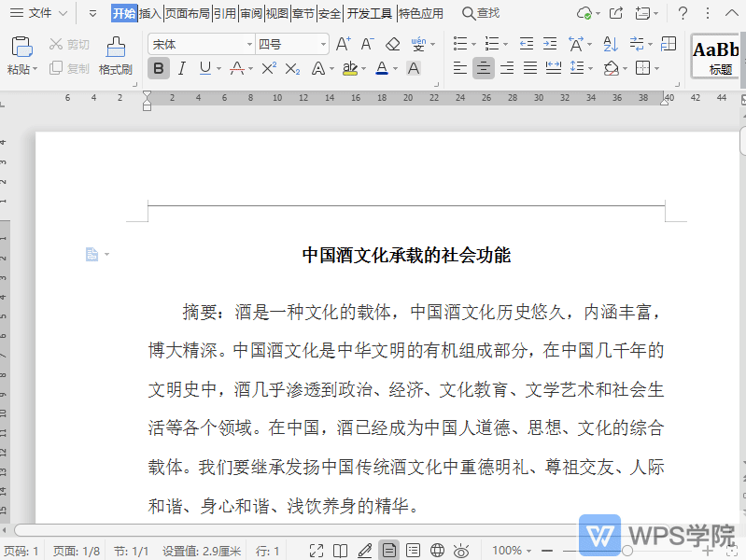Toggle center alignment

pos(483,68)
